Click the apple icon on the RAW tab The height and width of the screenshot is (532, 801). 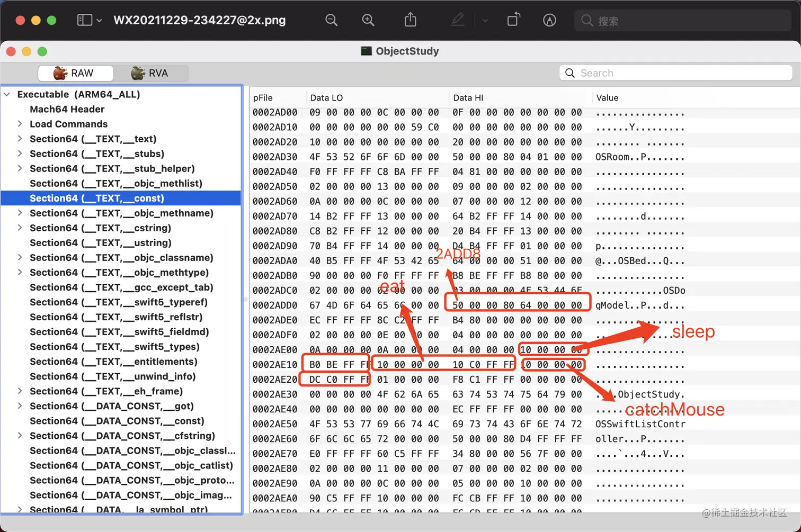(x=61, y=73)
